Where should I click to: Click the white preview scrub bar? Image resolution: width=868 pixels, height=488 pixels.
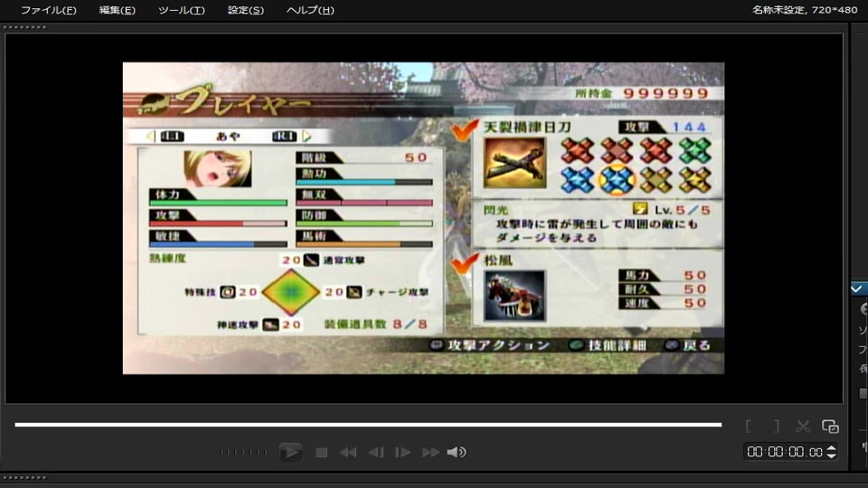point(368,425)
